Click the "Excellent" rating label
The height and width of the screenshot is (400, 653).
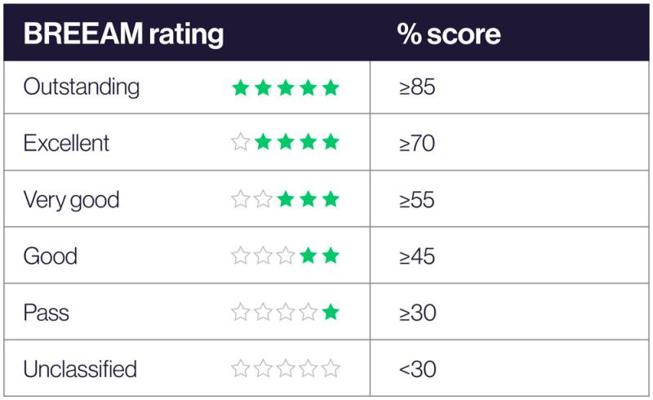coord(66,143)
